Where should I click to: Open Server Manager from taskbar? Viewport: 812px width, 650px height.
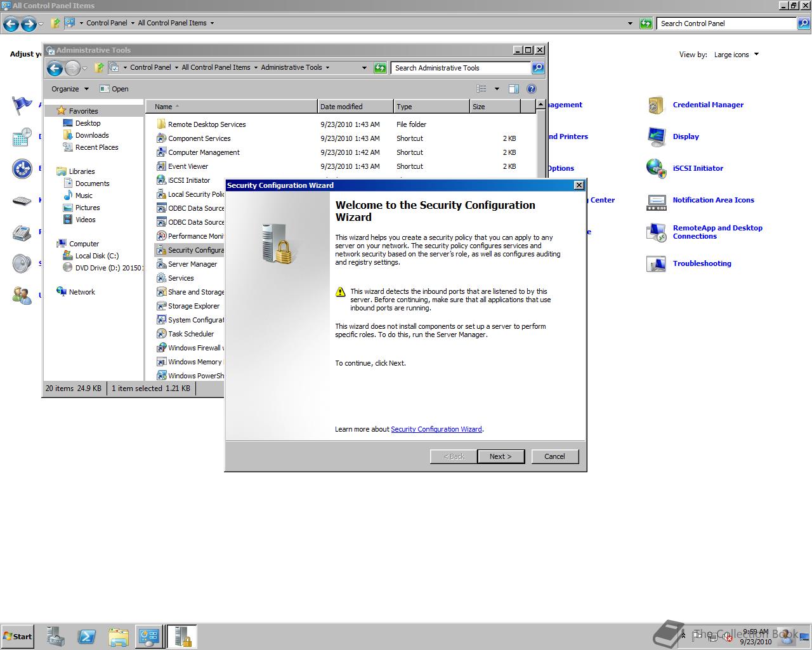[56, 637]
